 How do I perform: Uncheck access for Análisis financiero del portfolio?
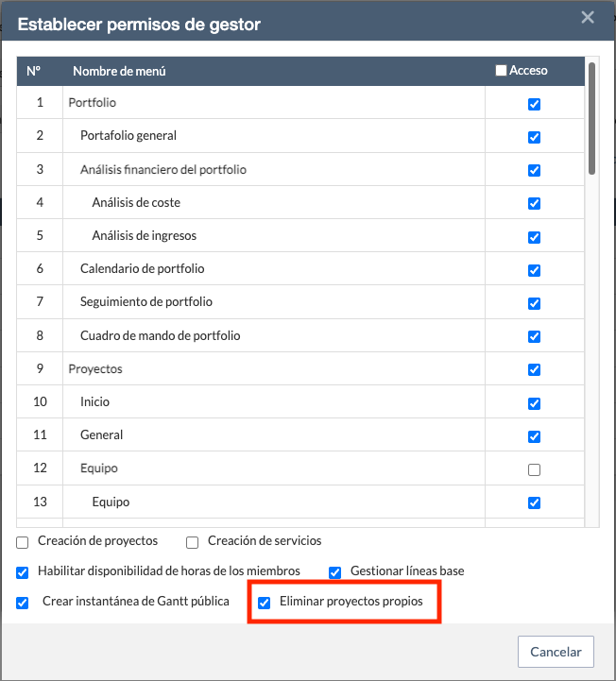point(535,171)
